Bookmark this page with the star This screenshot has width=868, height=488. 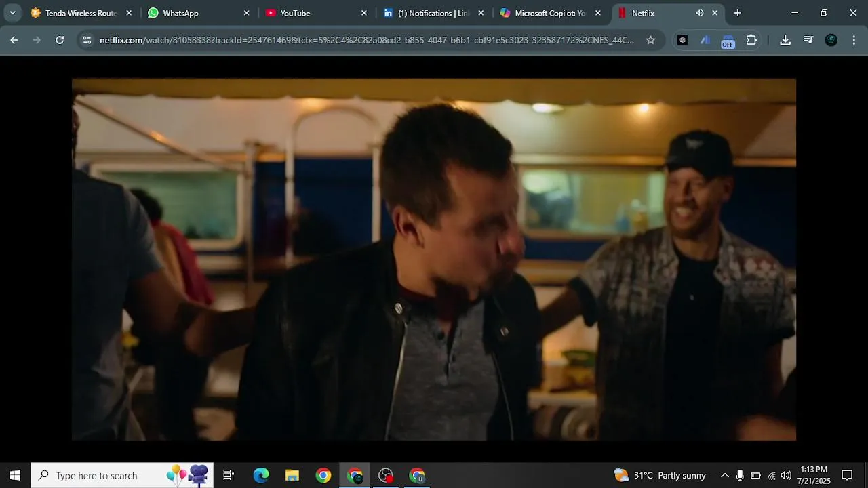[x=650, y=40]
